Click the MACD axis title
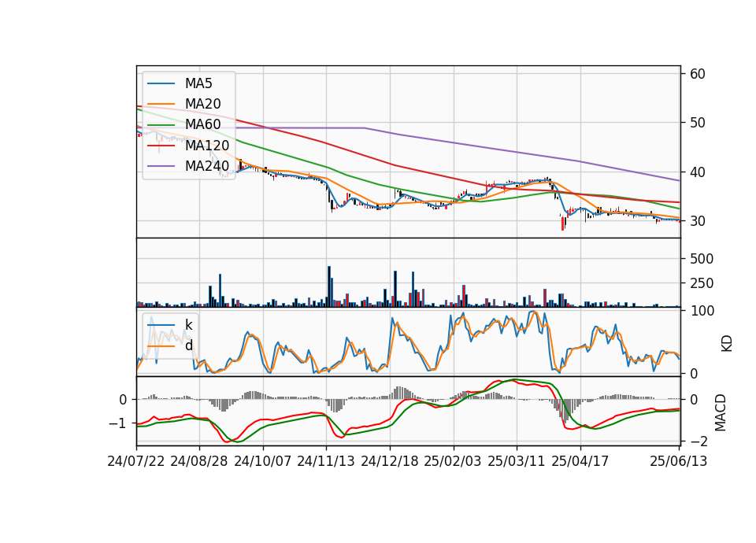Viewport: 756px width, 543px height. [x=721, y=412]
